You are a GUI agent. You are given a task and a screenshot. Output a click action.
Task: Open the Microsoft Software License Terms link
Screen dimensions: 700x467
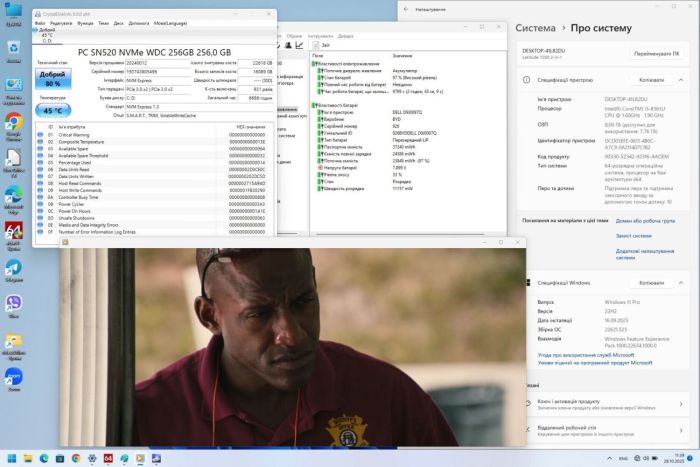pos(595,363)
